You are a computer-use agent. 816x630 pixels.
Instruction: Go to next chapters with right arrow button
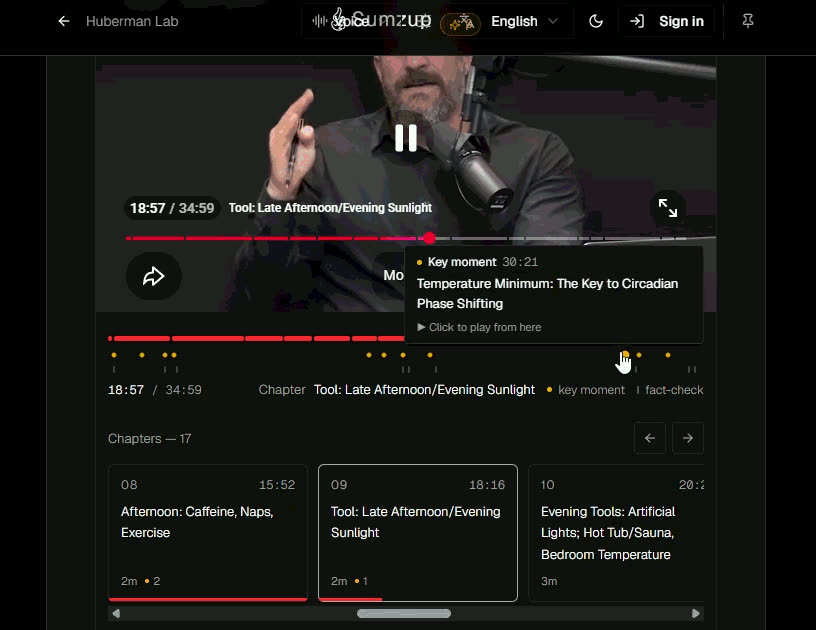tap(687, 438)
